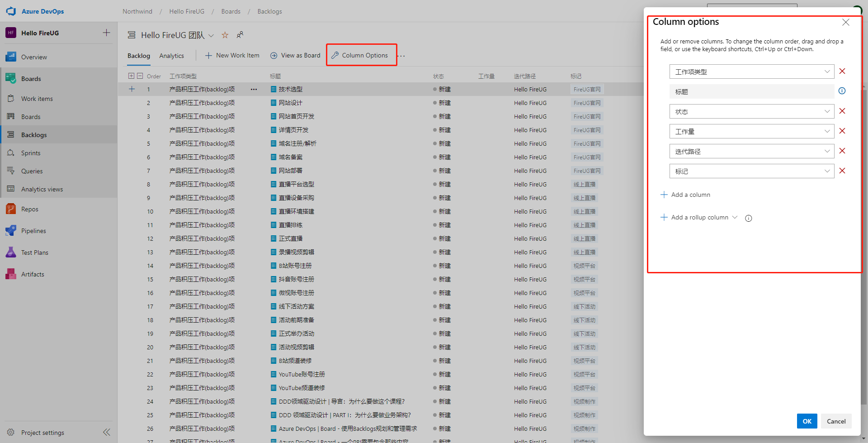The width and height of the screenshot is (868, 443).
Task: Click the info icon next to 标题 field
Action: (842, 91)
